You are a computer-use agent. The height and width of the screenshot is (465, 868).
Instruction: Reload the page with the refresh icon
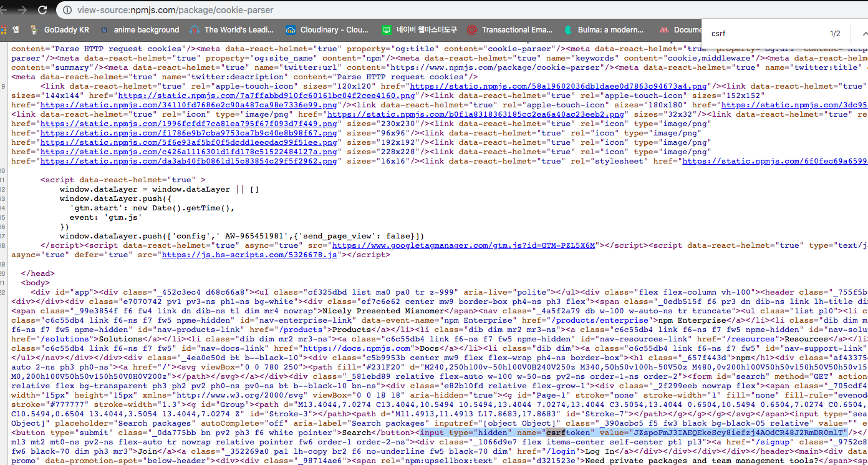[x=44, y=10]
